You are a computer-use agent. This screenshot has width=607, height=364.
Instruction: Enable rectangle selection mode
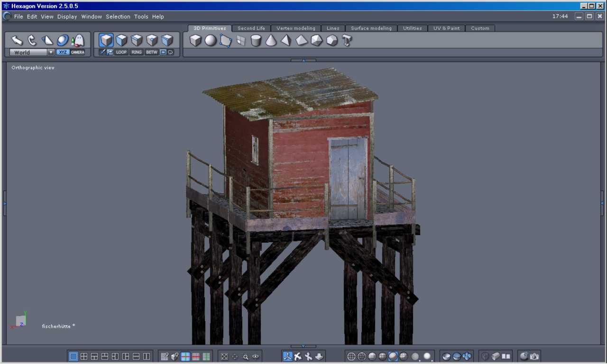click(x=163, y=52)
